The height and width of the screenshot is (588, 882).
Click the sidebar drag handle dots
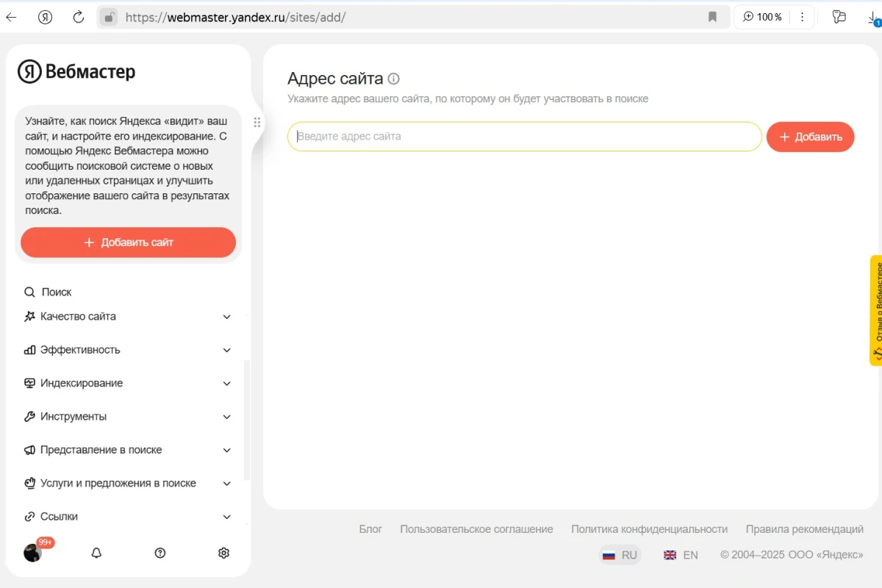click(257, 123)
